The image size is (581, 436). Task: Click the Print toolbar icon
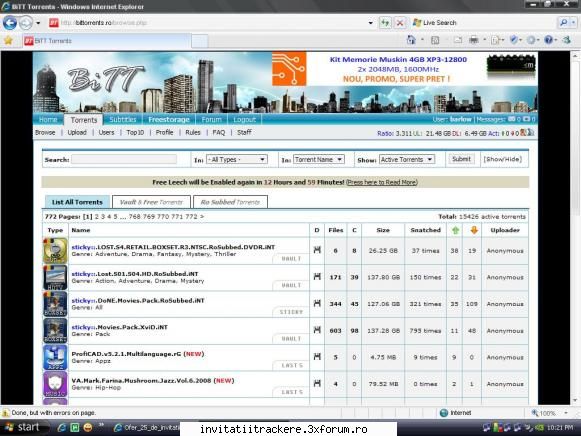[x=474, y=40]
